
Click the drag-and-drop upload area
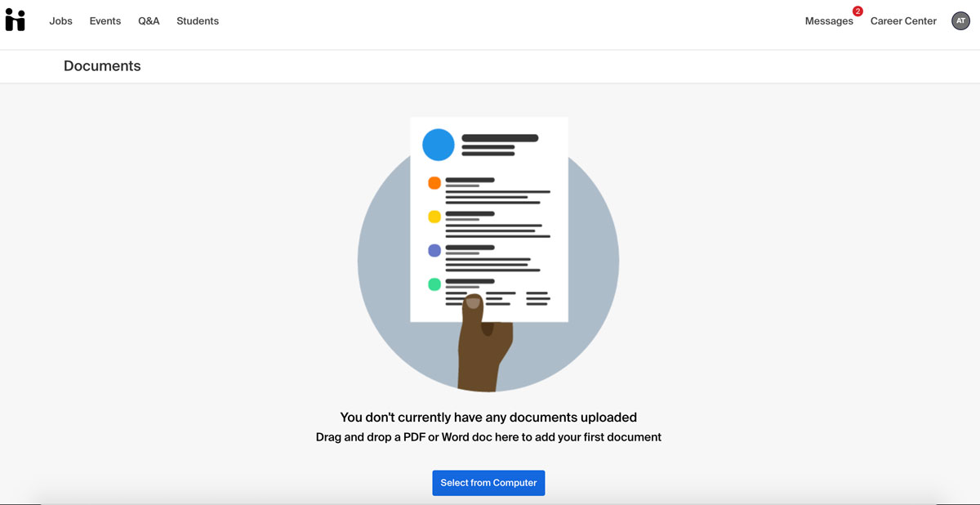click(488, 436)
